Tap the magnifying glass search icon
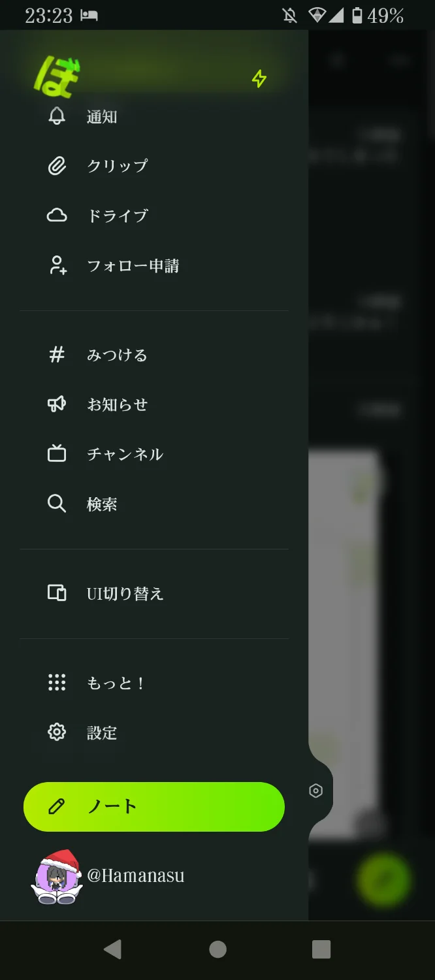This screenshot has width=435, height=980. pyautogui.click(x=57, y=504)
